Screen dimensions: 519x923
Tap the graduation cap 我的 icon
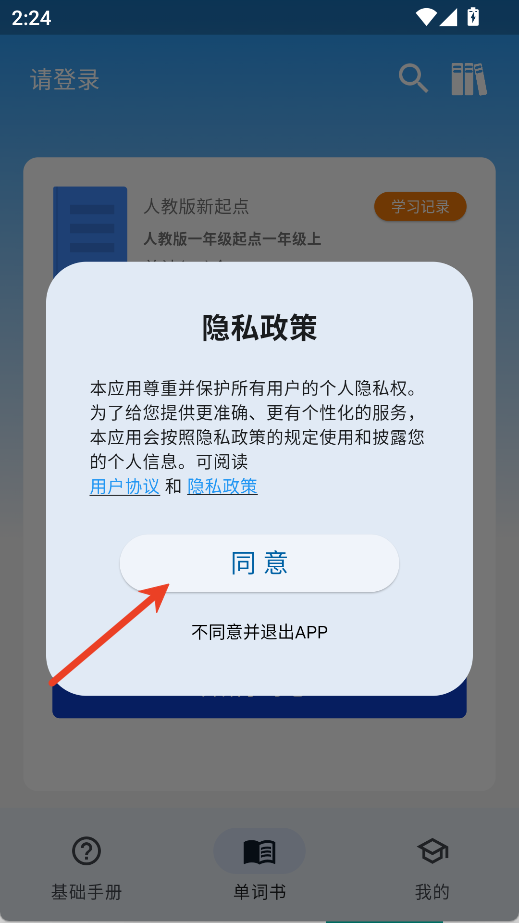(x=432, y=851)
